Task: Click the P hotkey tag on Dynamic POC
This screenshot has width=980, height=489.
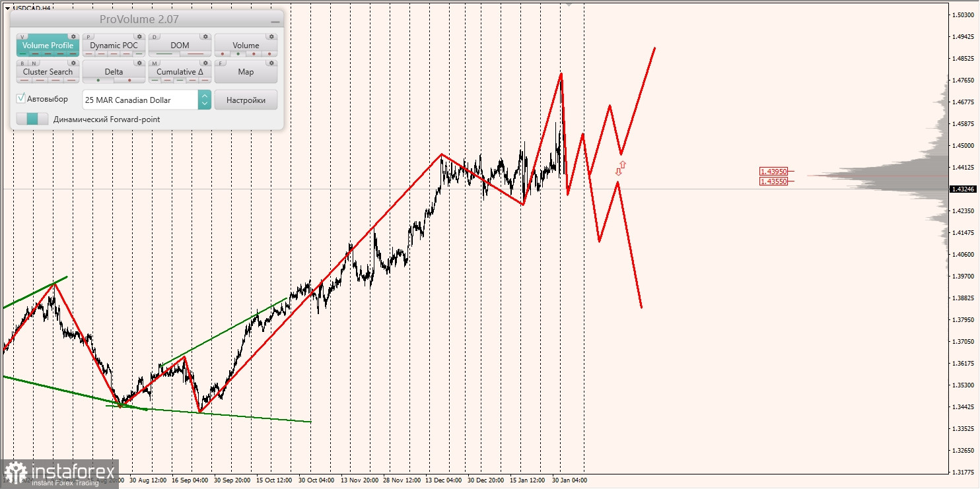Action: (x=88, y=37)
